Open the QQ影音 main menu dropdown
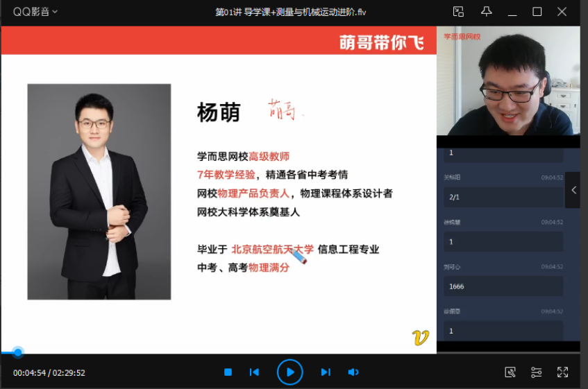 (35, 12)
